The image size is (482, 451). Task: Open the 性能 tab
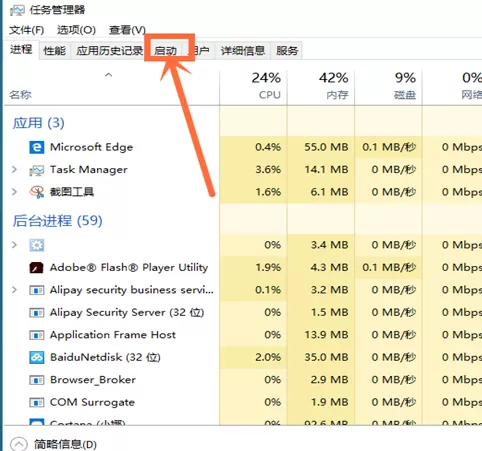(x=55, y=51)
